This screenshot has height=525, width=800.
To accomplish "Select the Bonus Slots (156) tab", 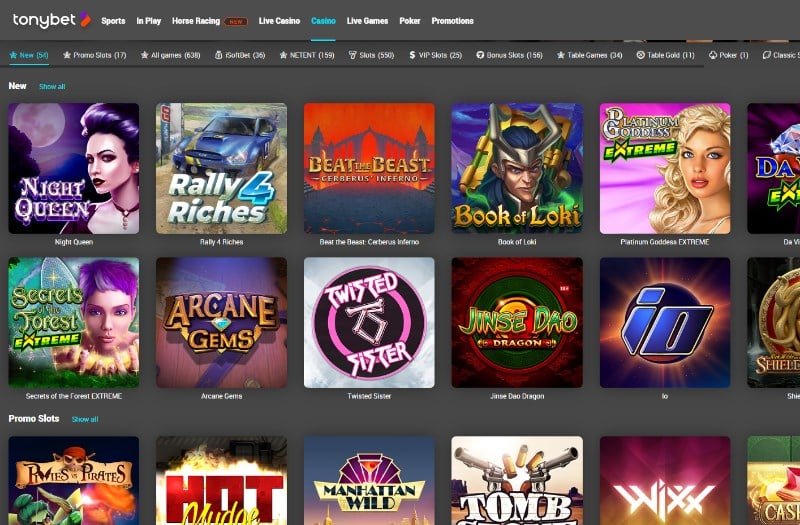I will [x=509, y=55].
